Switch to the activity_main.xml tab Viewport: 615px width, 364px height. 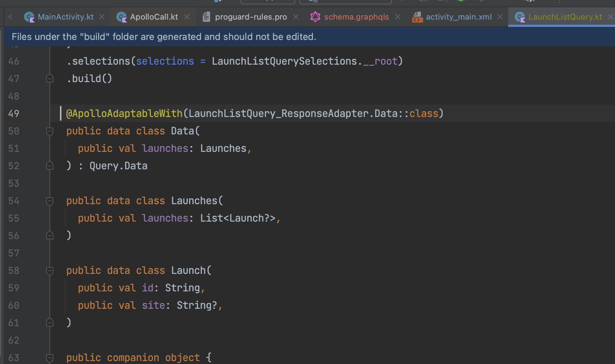coord(459,17)
